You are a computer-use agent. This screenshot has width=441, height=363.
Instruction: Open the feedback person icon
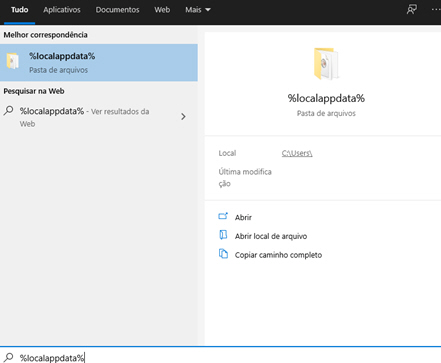pos(412,10)
